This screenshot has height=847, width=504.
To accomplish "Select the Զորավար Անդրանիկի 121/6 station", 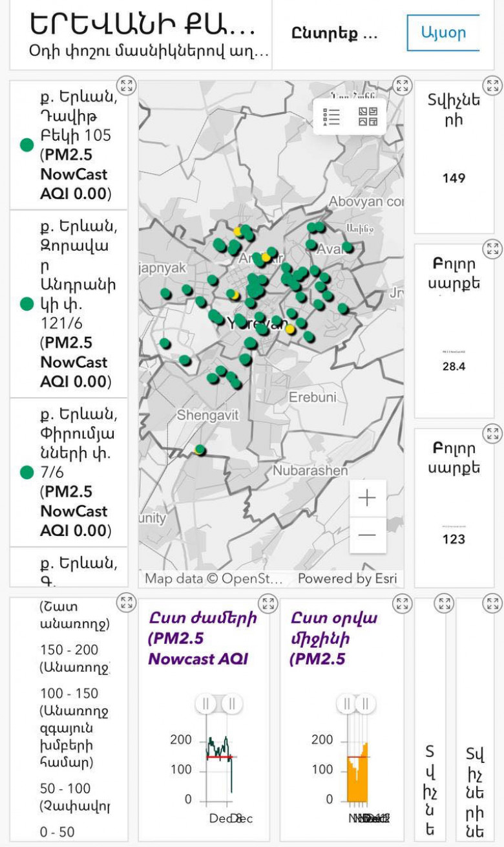I will click(x=74, y=304).
